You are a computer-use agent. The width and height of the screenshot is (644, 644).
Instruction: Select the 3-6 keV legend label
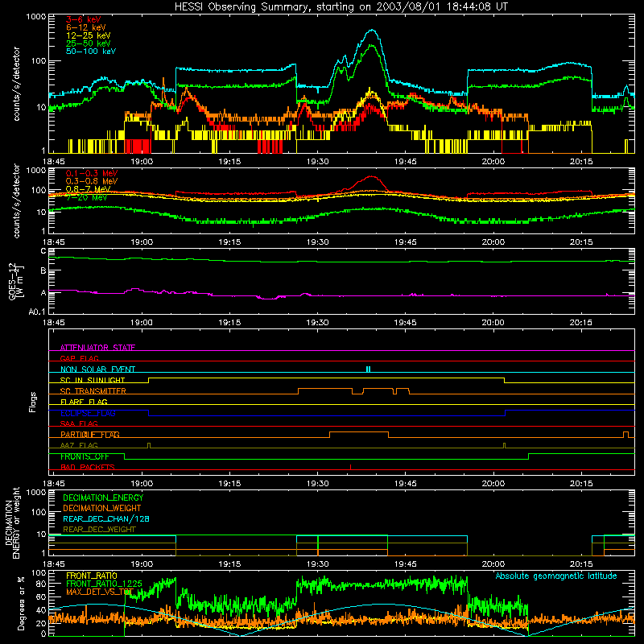(x=84, y=19)
